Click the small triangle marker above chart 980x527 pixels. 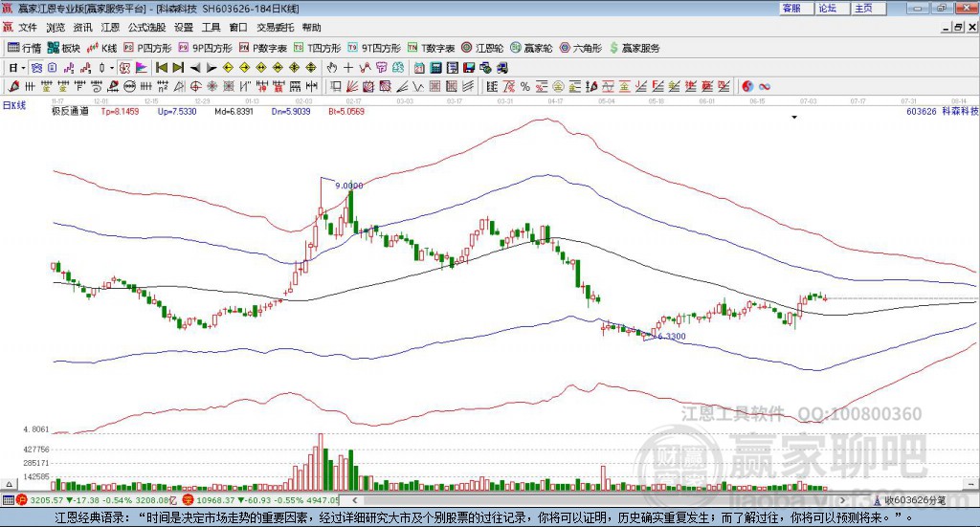[794, 117]
